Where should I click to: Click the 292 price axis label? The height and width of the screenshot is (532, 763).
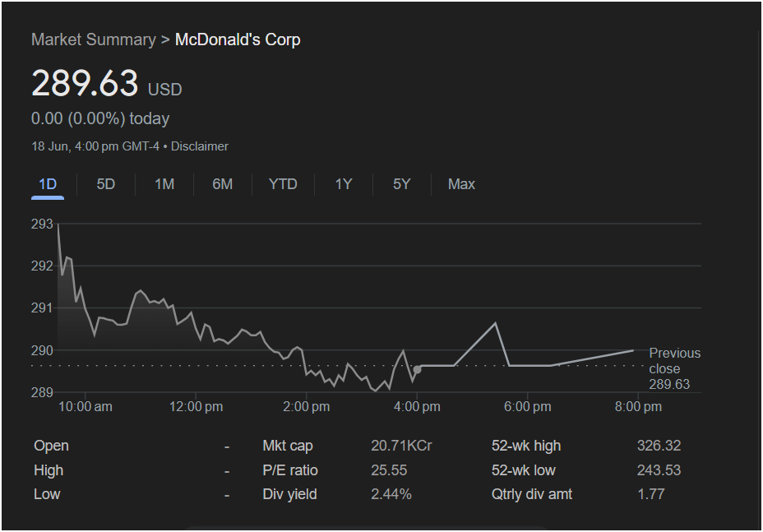point(42,266)
